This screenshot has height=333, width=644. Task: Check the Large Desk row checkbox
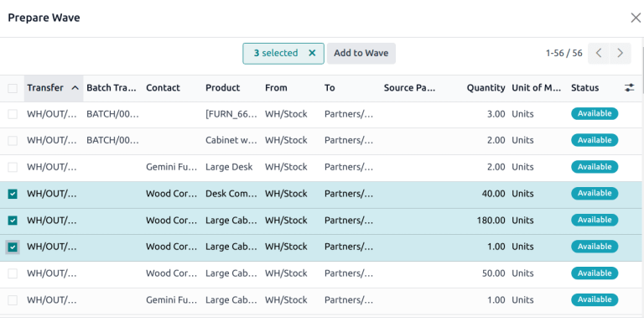pos(13,167)
